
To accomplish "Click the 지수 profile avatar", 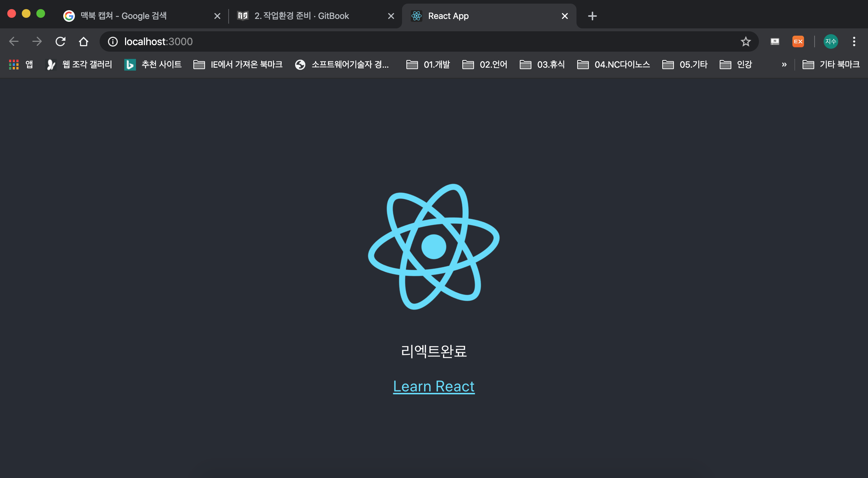I will tap(831, 41).
